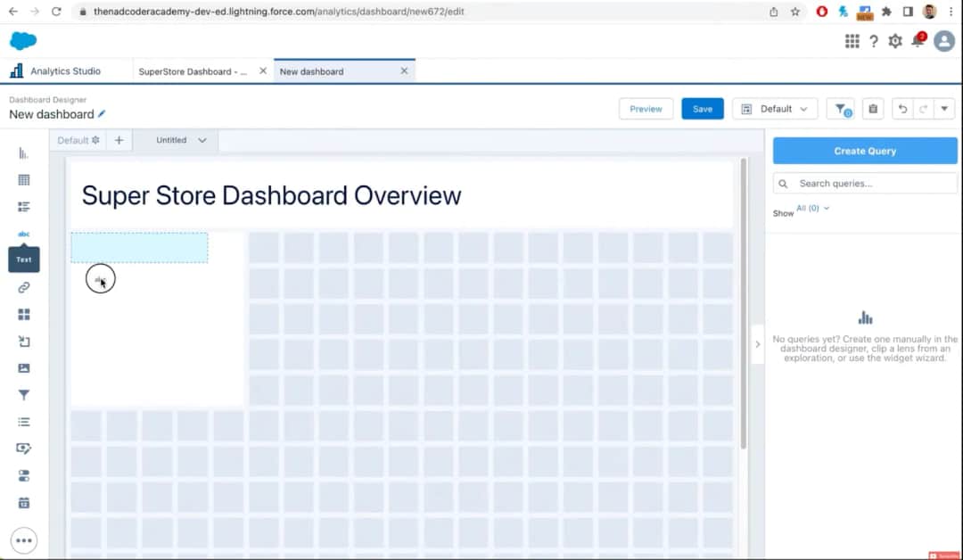Open the user profile avatar
Screen dimensions: 963x560
coord(944,41)
